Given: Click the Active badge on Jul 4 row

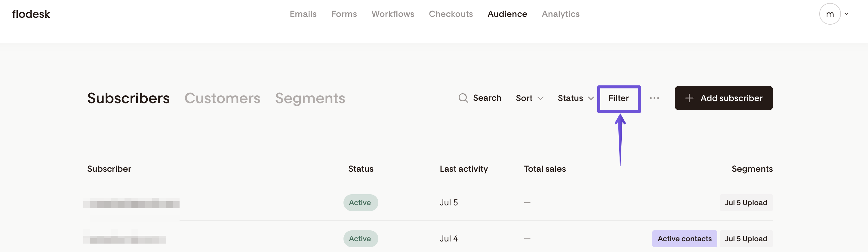Looking at the screenshot, I should [361, 238].
